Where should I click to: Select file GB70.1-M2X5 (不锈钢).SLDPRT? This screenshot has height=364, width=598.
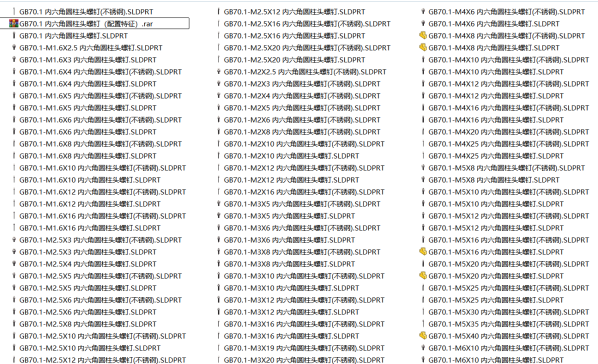click(302, 108)
